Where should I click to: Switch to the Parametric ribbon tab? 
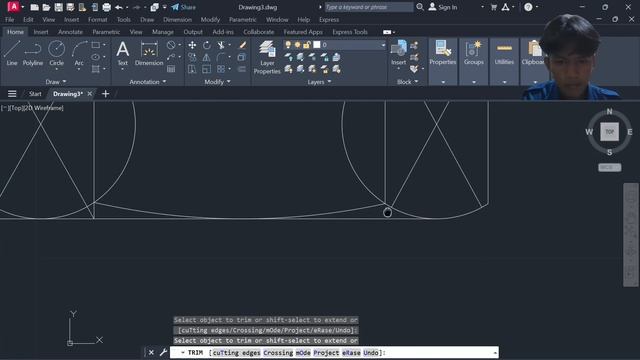coord(106,32)
